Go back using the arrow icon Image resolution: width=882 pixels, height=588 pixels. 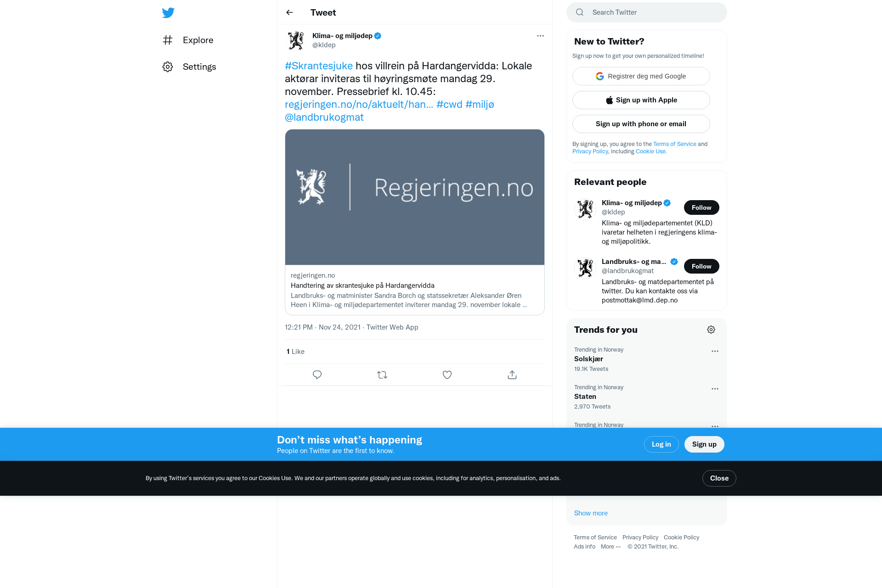click(x=289, y=12)
